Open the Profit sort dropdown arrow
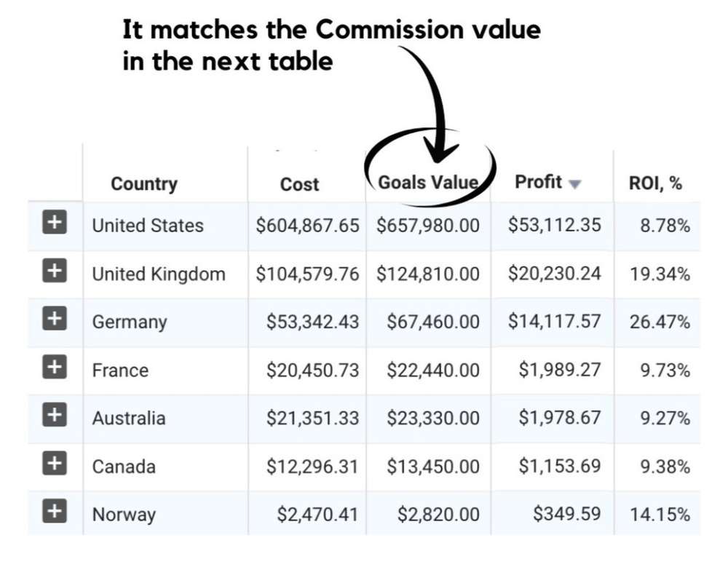The width and height of the screenshot is (728, 562). coord(574,184)
